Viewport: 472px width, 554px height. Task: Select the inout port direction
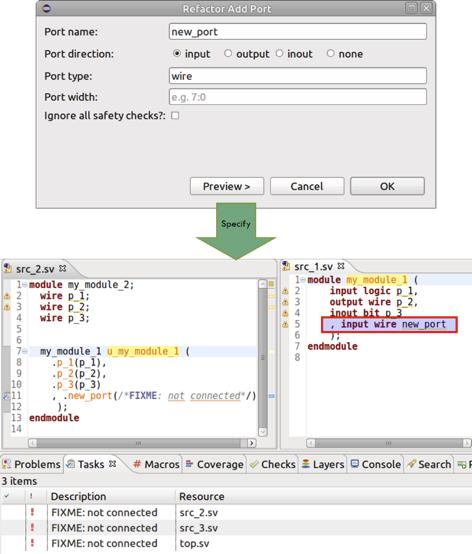[279, 53]
